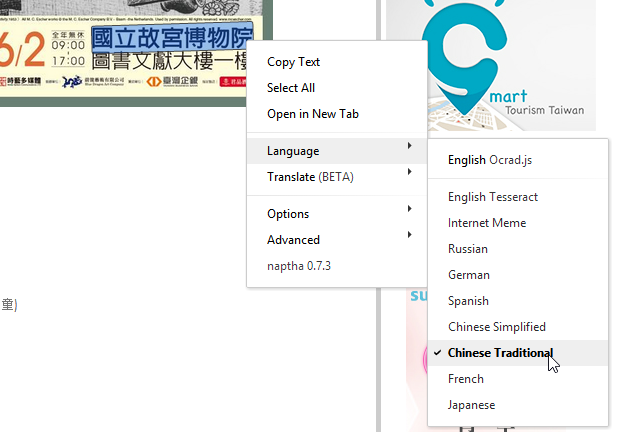Select Spanish as OCR language
The image size is (639, 432).
click(x=518, y=301)
